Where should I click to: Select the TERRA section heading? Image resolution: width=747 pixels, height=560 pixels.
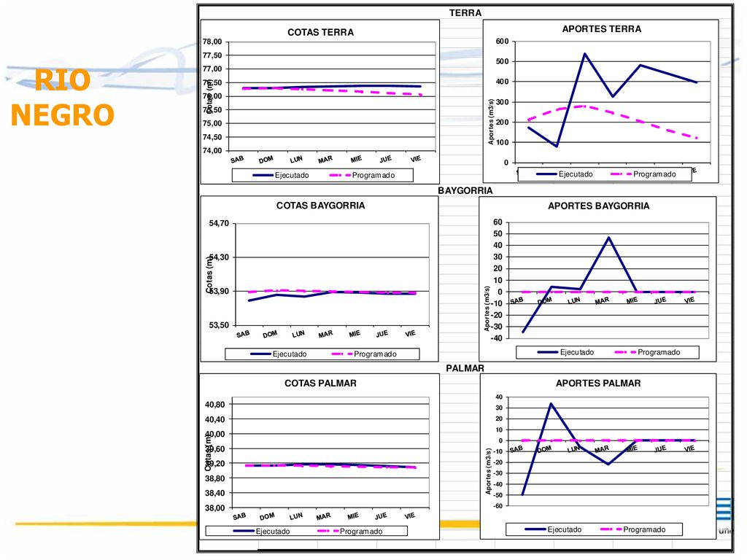(465, 13)
